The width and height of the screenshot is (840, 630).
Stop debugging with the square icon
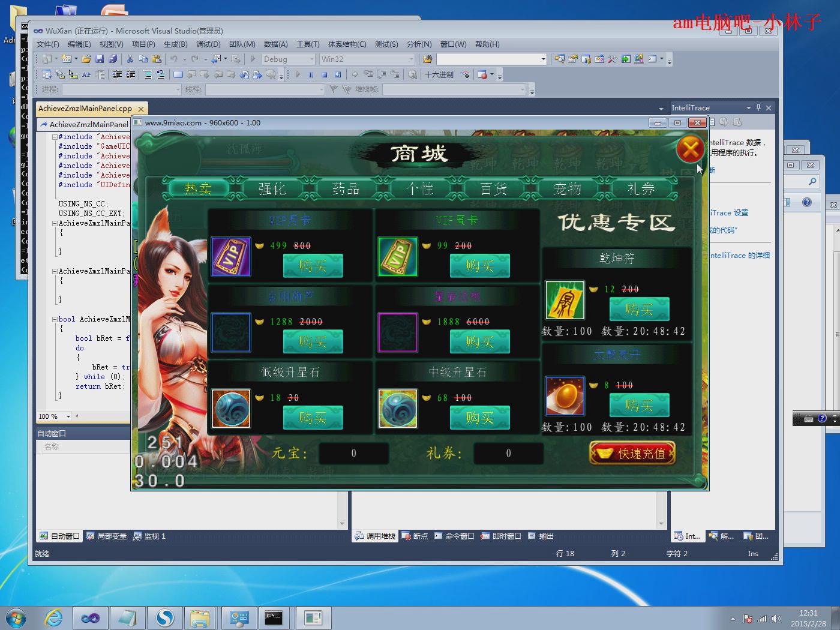[324, 74]
